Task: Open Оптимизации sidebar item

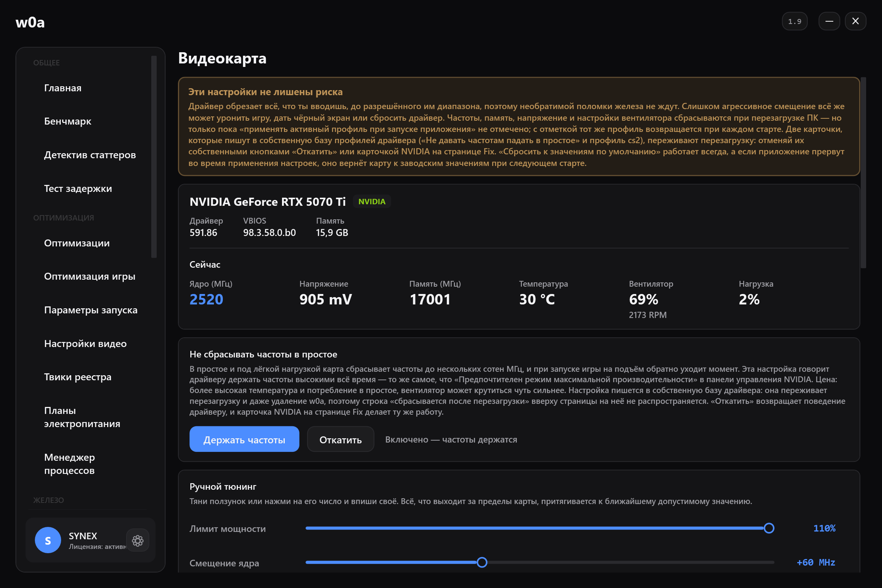Action: (77, 243)
